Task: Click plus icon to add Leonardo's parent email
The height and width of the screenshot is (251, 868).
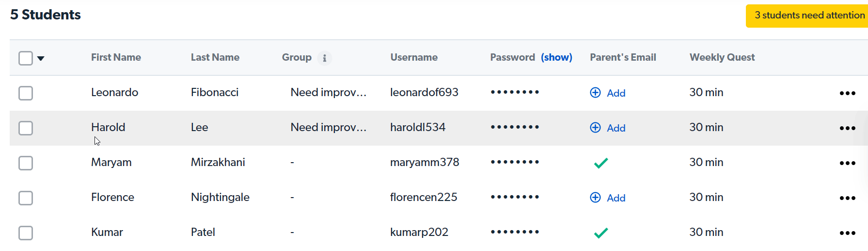Action: coord(595,93)
